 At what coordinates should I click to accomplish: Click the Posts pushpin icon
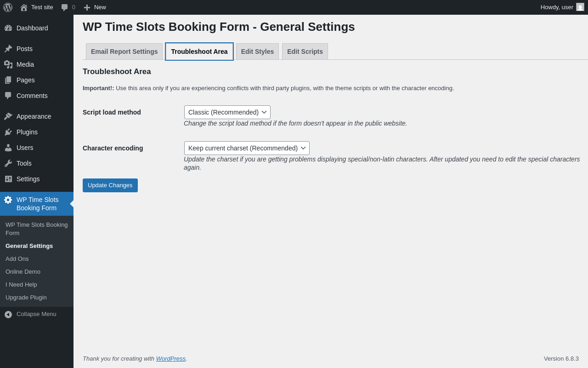coord(8,49)
